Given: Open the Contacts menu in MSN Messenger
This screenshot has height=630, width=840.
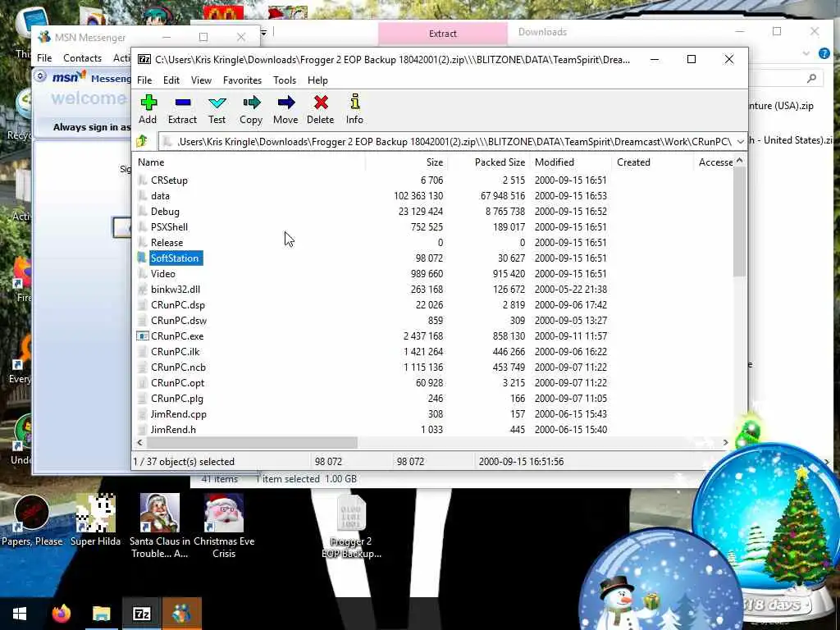Looking at the screenshot, I should pyautogui.click(x=83, y=58).
